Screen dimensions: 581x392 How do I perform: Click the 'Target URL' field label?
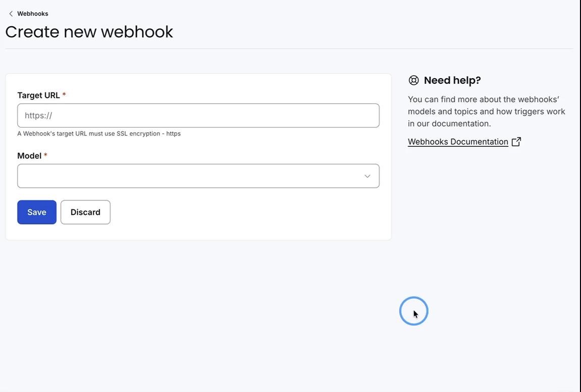point(38,95)
